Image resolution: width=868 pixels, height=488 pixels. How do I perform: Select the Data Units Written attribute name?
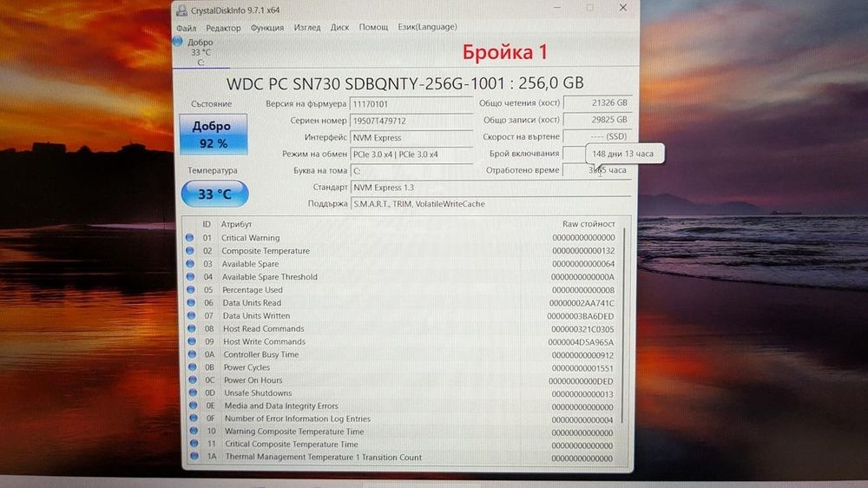coord(256,316)
